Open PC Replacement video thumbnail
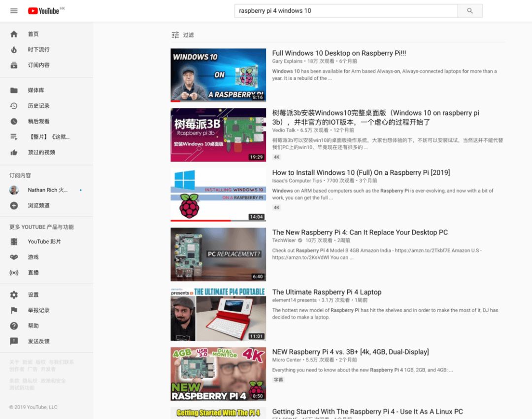This screenshot has width=532, height=419. click(218, 254)
